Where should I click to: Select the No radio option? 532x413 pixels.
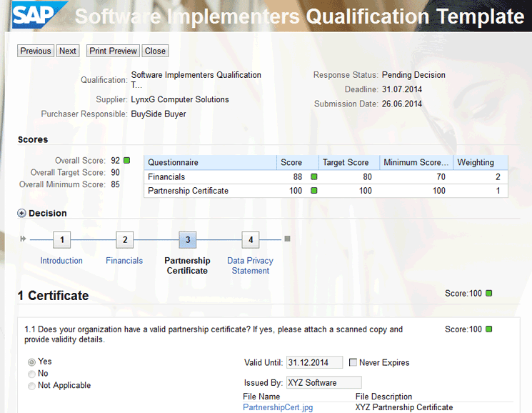(31, 374)
